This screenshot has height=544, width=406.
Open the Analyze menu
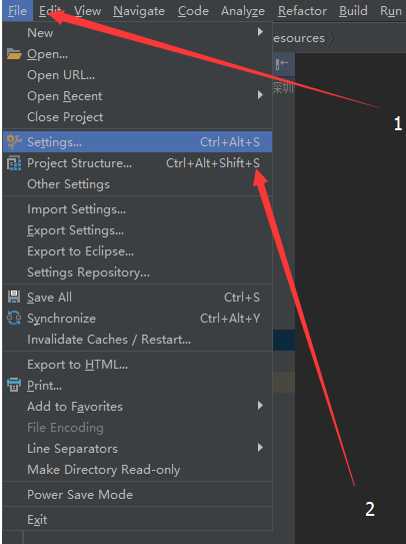click(243, 11)
